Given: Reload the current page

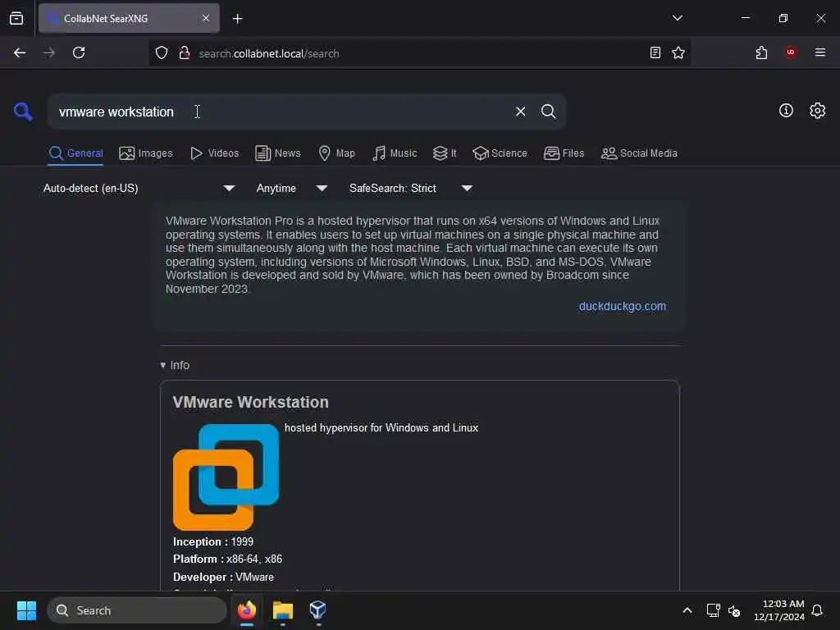Looking at the screenshot, I should tap(79, 52).
